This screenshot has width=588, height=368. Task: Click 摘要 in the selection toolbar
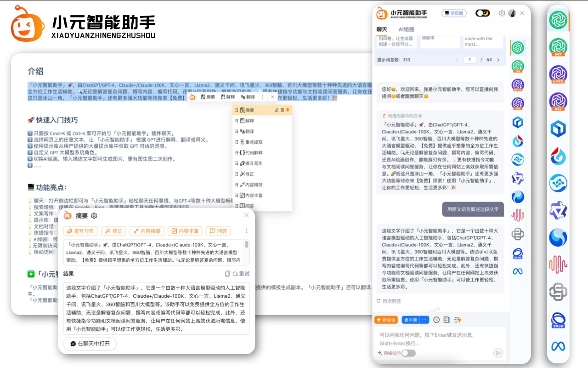pos(208,97)
